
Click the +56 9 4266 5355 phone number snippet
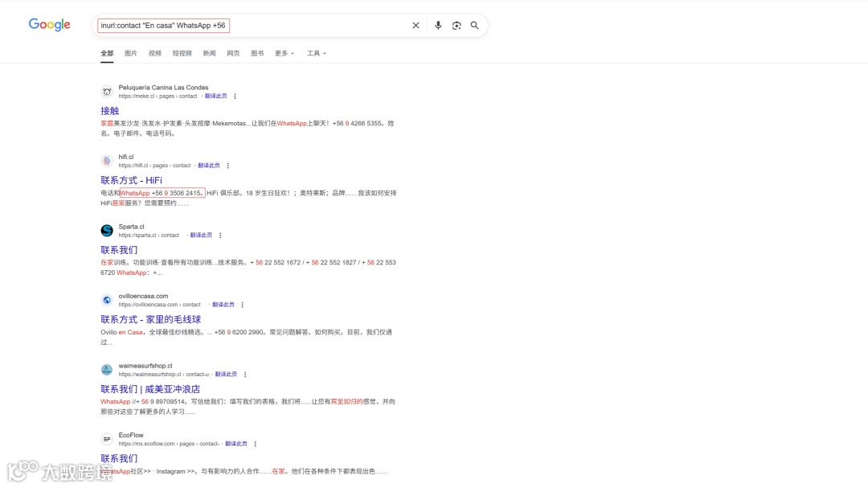click(357, 124)
